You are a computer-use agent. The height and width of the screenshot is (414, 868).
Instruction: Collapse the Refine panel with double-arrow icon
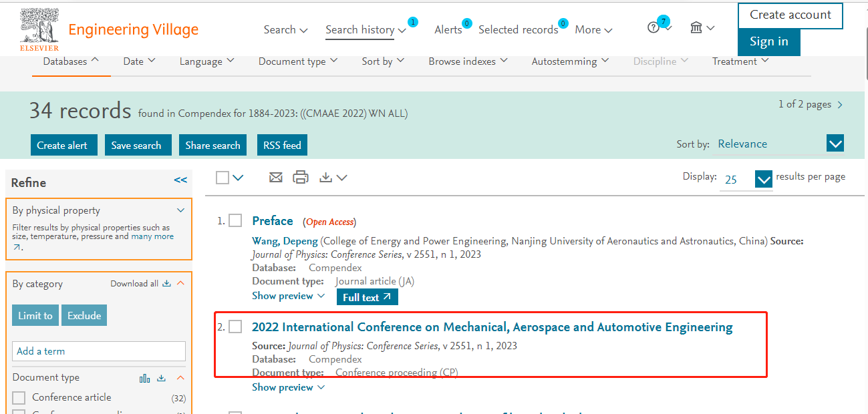pyautogui.click(x=180, y=180)
